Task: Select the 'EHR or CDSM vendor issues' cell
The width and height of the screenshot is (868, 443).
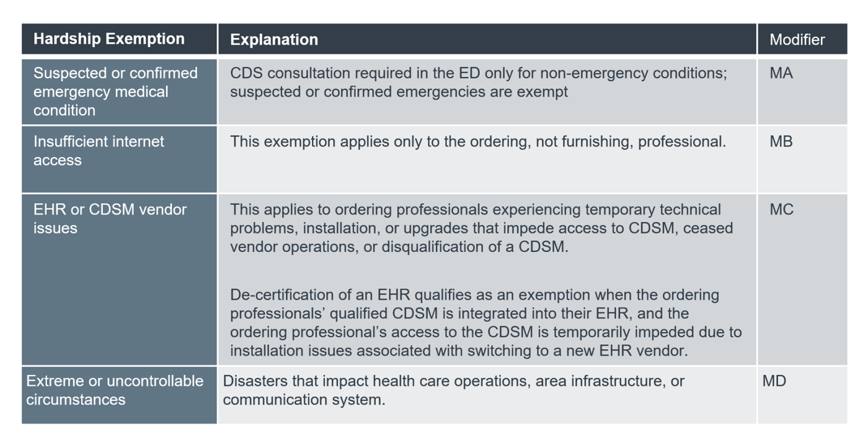Action: [x=110, y=218]
